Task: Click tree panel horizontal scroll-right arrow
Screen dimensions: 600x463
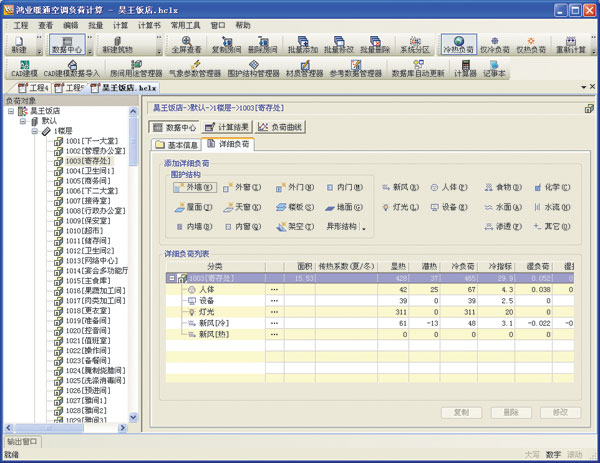Action: (122, 428)
